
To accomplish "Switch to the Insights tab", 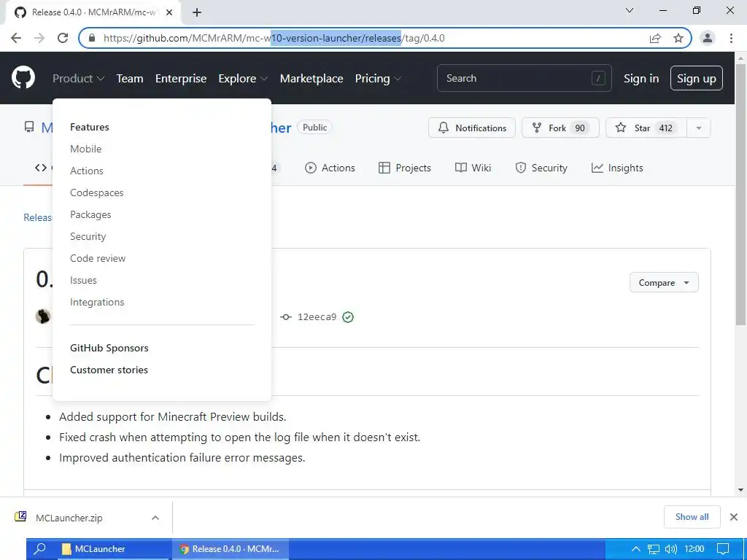I will click(x=617, y=168).
